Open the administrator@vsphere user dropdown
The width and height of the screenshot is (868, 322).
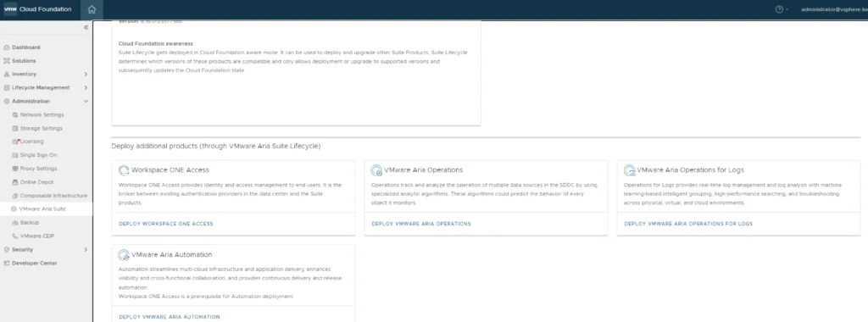click(x=834, y=9)
